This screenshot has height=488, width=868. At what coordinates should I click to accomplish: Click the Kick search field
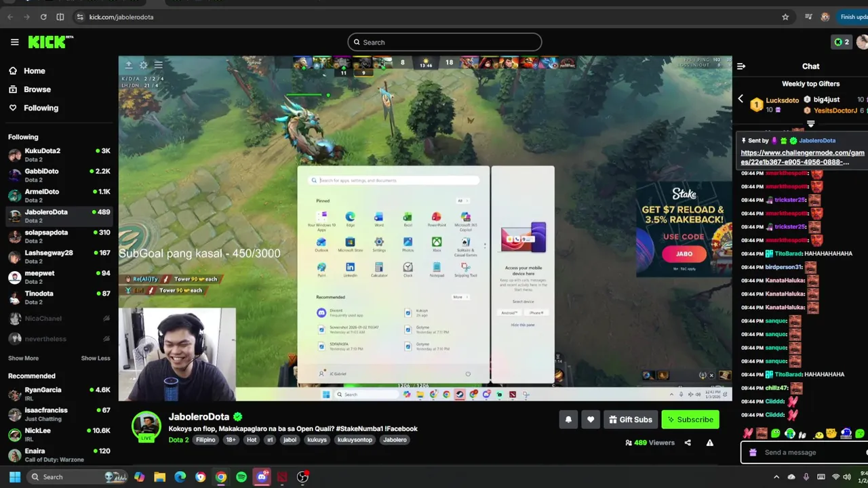445,42
